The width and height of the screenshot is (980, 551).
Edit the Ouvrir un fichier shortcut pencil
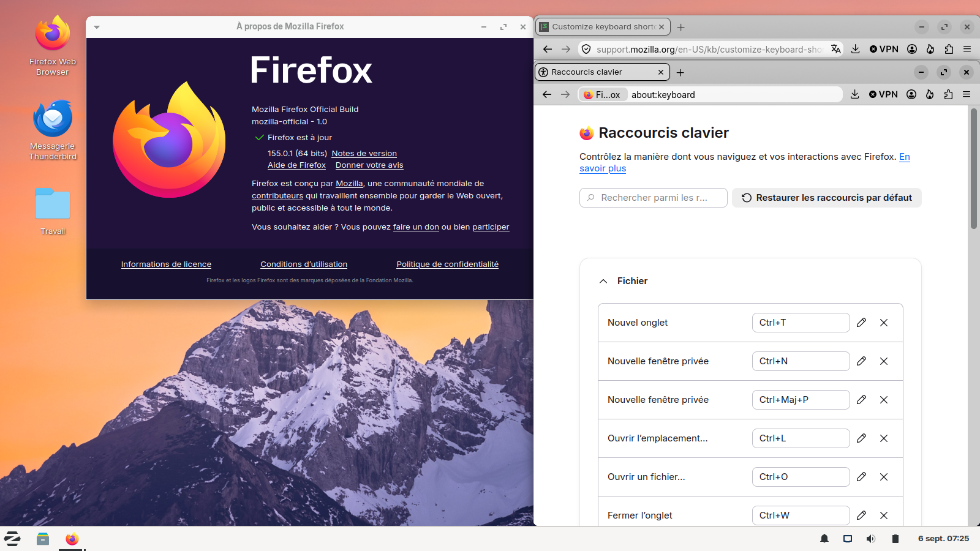(861, 477)
